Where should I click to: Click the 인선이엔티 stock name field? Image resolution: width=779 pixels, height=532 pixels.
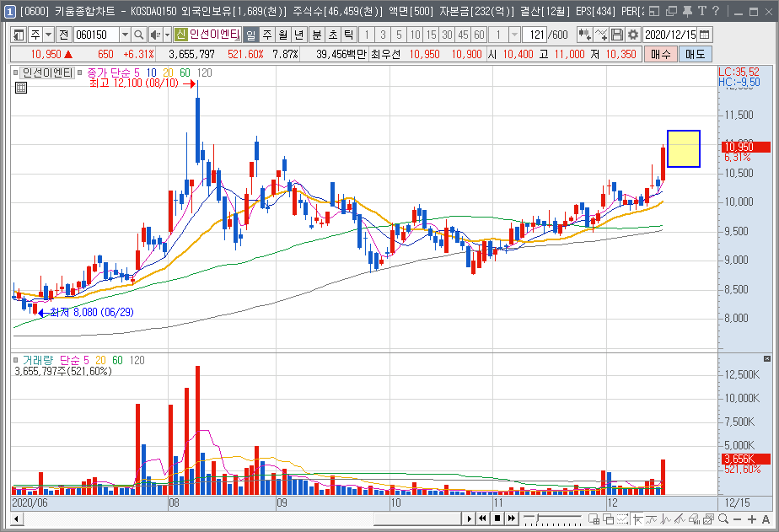click(x=215, y=35)
